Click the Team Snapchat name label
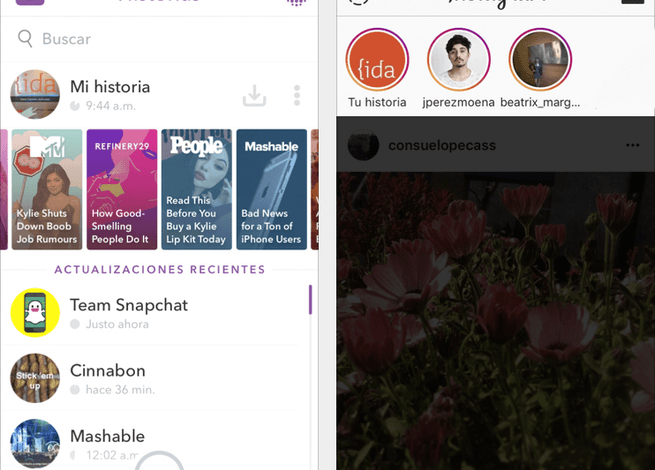The width and height of the screenshot is (655, 470). coord(129,305)
